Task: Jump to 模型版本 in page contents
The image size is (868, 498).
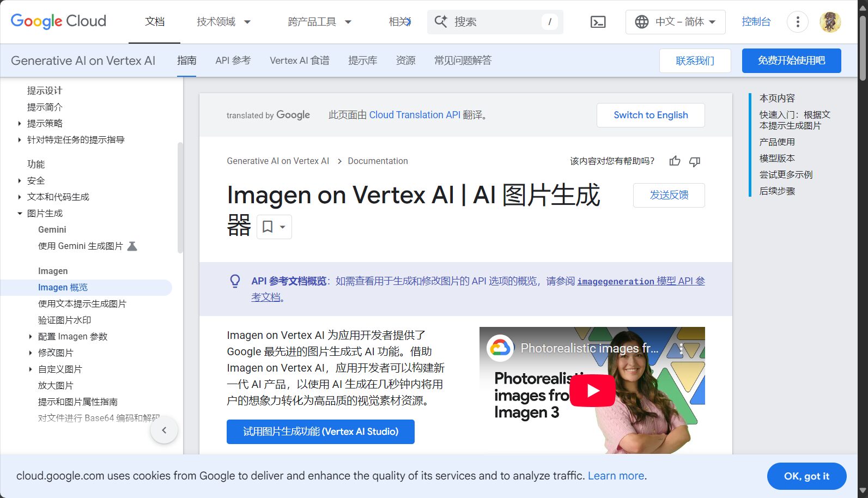Action: pos(777,159)
